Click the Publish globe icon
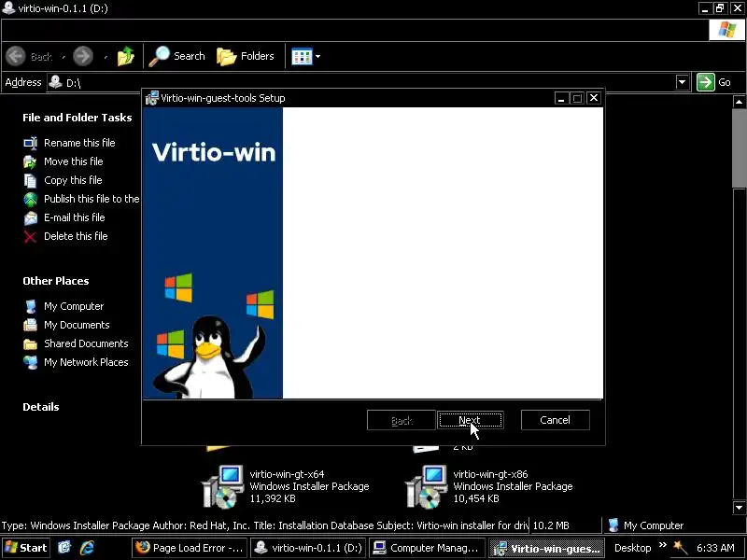Viewport: 747px width, 560px height. [x=31, y=199]
